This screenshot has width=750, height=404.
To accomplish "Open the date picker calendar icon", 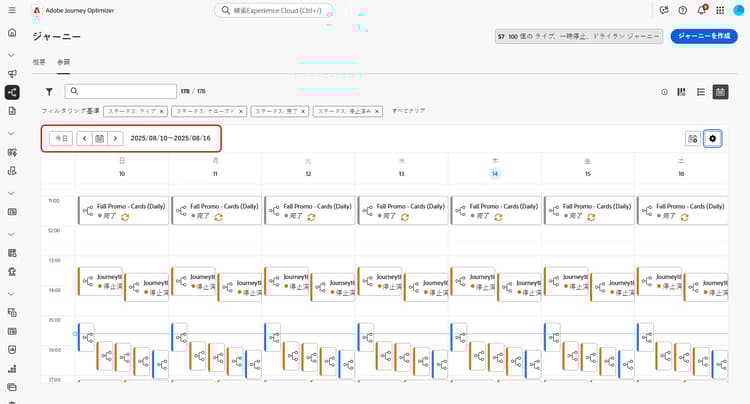I will [99, 138].
